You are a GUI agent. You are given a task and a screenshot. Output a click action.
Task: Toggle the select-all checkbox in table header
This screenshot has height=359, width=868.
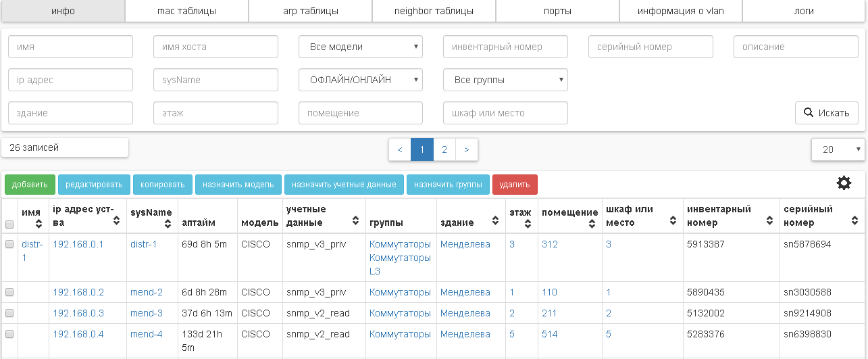click(9, 224)
